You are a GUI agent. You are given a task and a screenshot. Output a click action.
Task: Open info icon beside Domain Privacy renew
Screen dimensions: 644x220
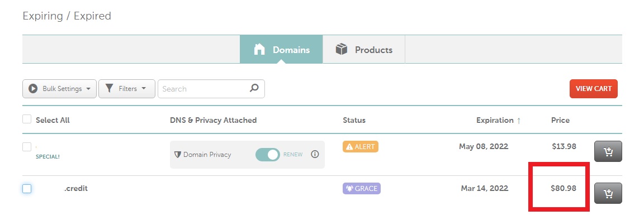[315, 154]
